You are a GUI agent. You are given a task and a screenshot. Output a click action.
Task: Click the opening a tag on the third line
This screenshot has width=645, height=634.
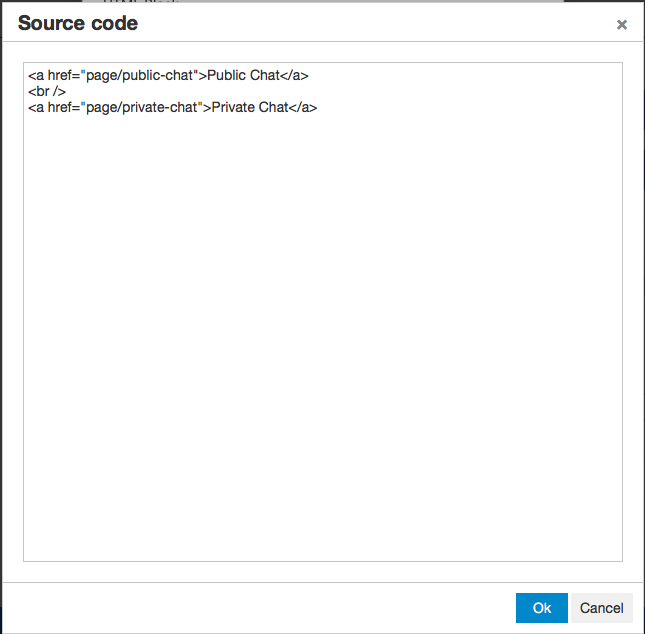click(x=35, y=107)
